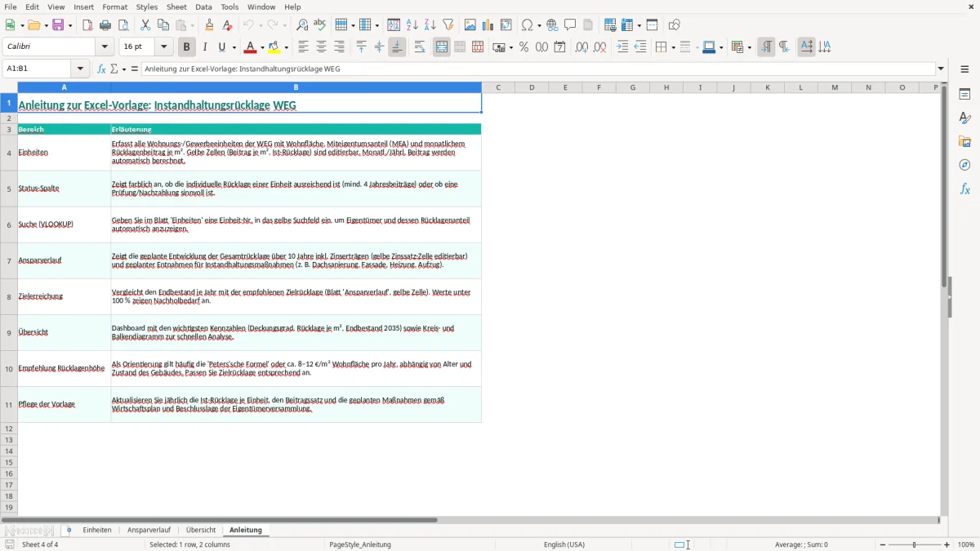Open the Calibri font name dropdown

coord(104,47)
